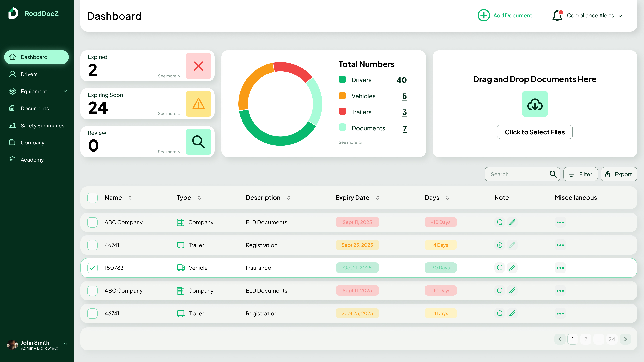The width and height of the screenshot is (644, 362).
Task: Open the Compliance Alerts dropdown arrow
Action: click(x=620, y=16)
